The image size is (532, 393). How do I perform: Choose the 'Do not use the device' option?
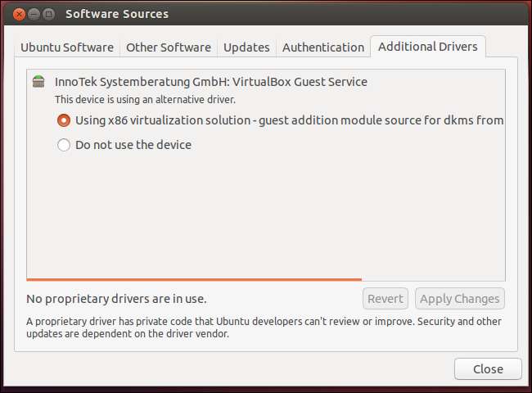pos(65,145)
